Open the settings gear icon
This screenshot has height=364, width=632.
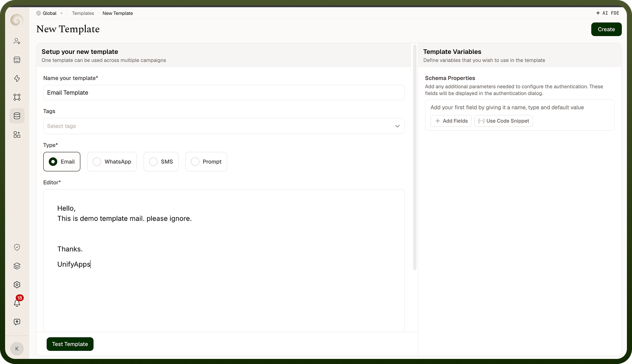click(x=17, y=285)
